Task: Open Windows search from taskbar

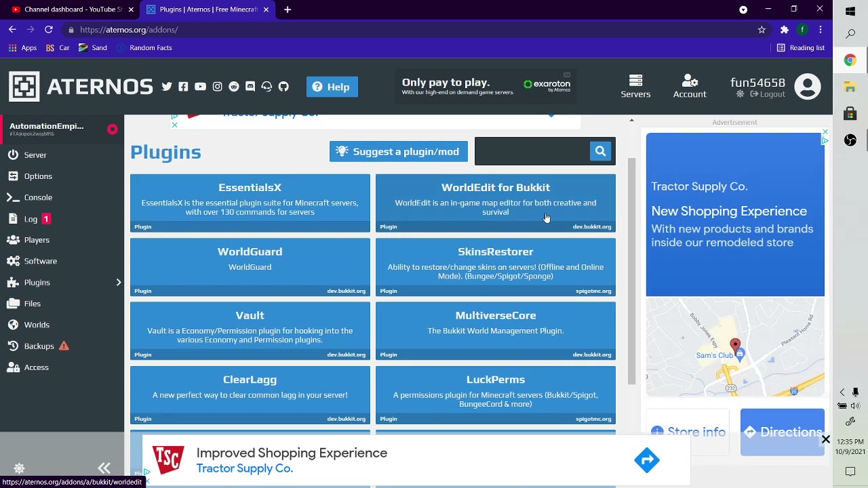Action: pos(850,34)
